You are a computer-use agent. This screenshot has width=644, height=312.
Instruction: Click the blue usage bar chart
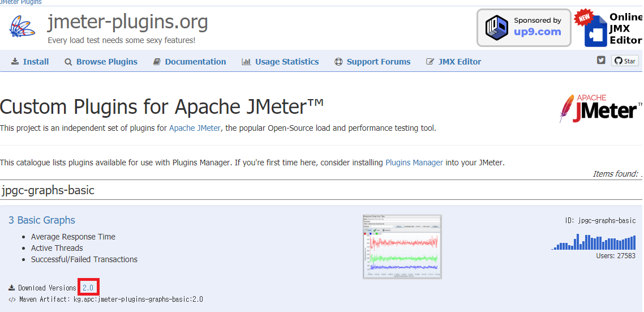point(593,242)
